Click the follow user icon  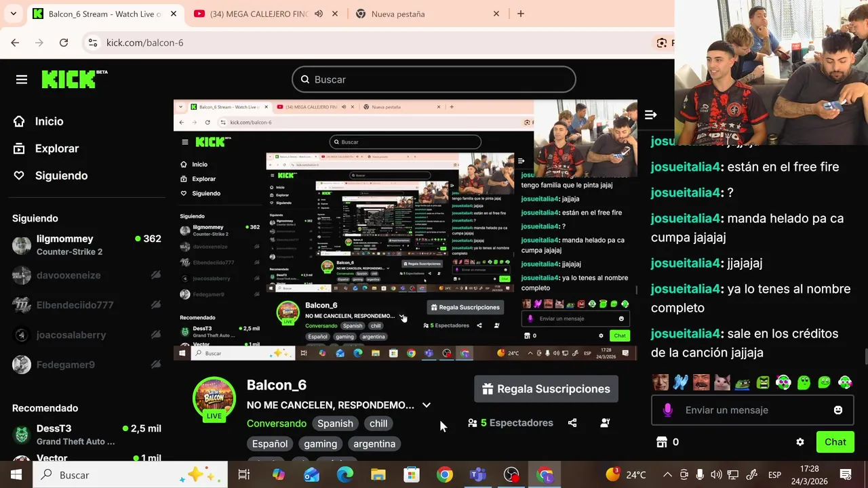click(x=605, y=423)
